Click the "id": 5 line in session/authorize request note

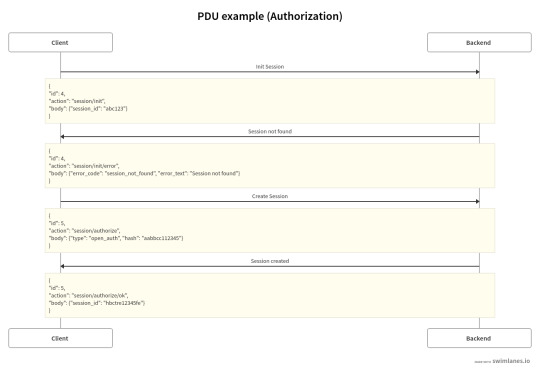point(57,223)
